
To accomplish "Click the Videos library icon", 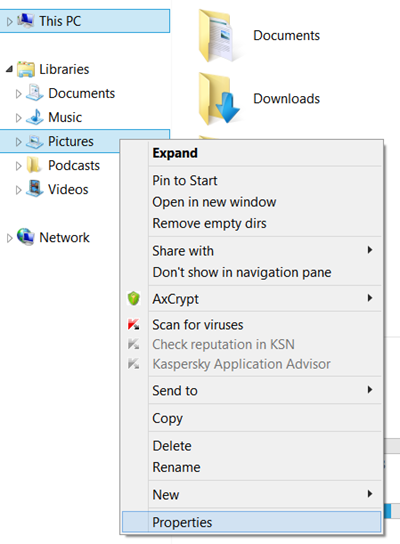I will pos(35,189).
